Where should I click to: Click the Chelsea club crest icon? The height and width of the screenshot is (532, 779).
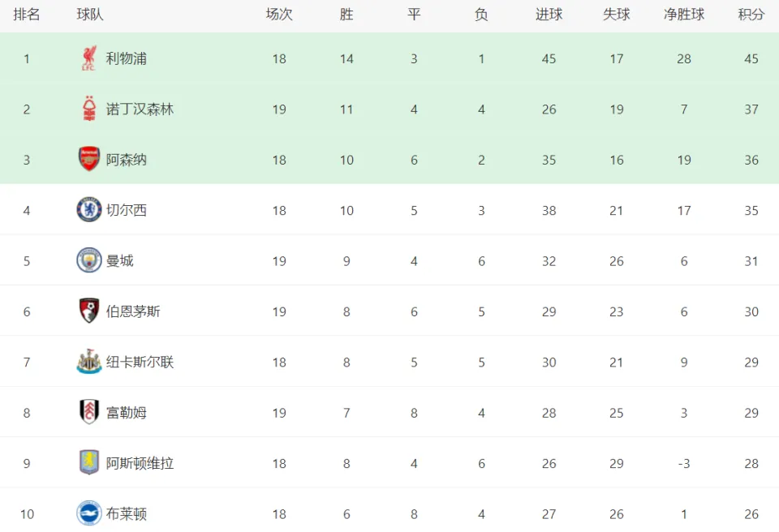click(89, 209)
